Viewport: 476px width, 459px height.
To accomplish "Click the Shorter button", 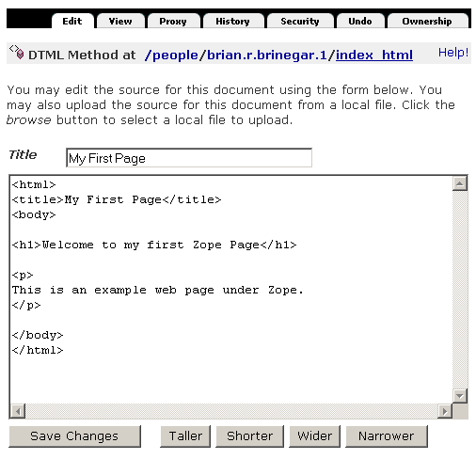I will 249,436.
